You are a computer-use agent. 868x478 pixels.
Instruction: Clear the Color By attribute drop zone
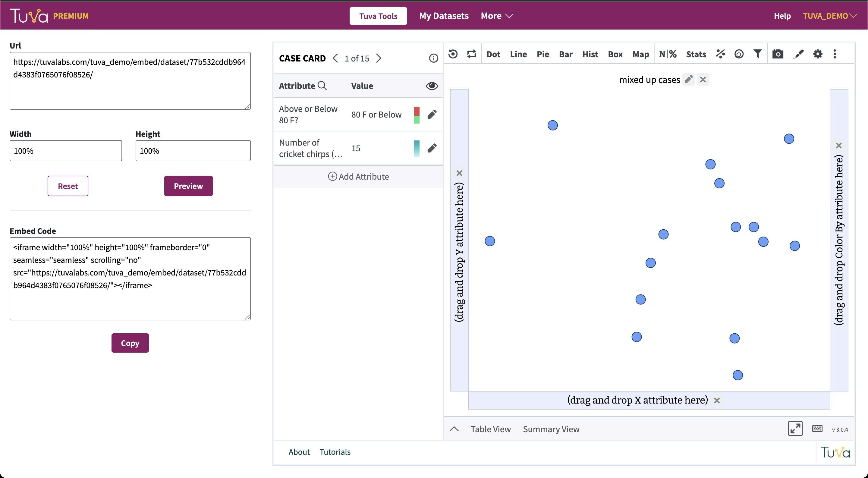[839, 146]
